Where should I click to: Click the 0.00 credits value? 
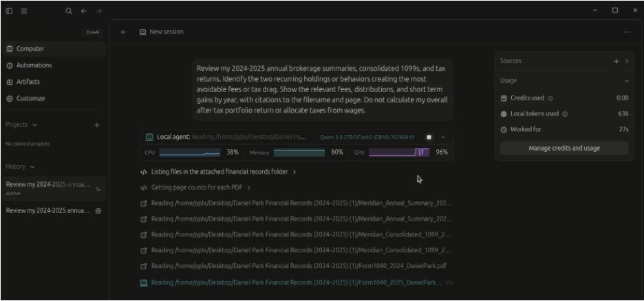pos(622,98)
